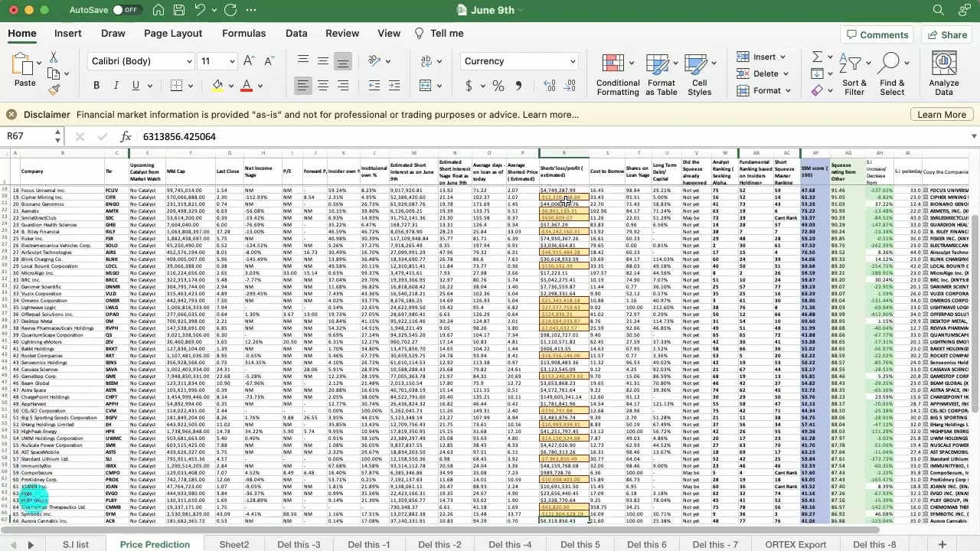The height and width of the screenshot is (551, 980).
Task: Increase the cell indent
Action: click(395, 86)
